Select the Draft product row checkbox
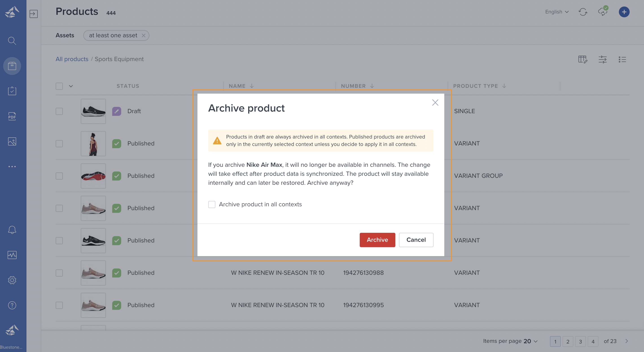This screenshot has height=352, width=644. pos(59,111)
